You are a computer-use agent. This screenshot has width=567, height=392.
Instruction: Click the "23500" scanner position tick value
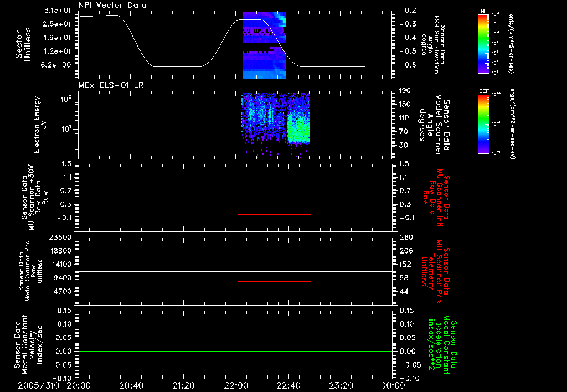61,237
